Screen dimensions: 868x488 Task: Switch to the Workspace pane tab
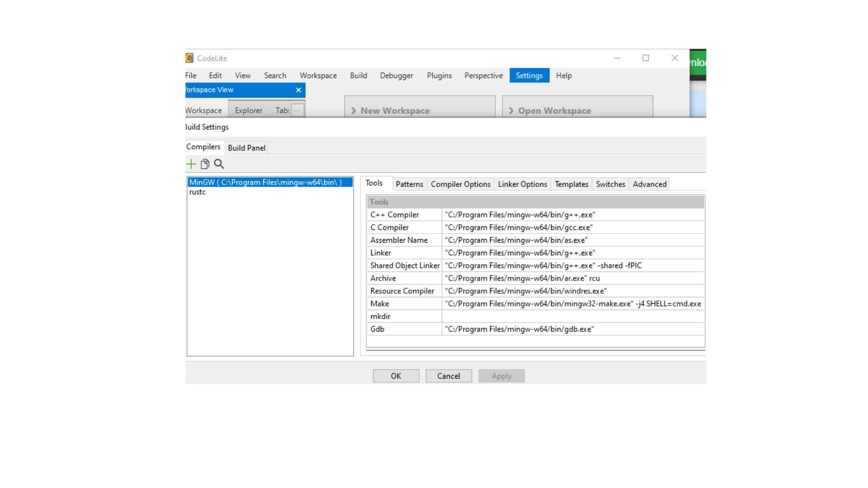(x=204, y=110)
